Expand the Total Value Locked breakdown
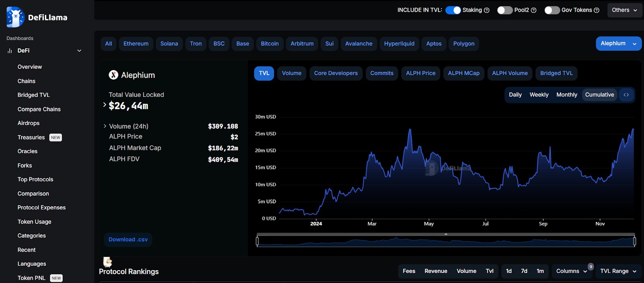Image resolution: width=644 pixels, height=283 pixels. (x=105, y=105)
